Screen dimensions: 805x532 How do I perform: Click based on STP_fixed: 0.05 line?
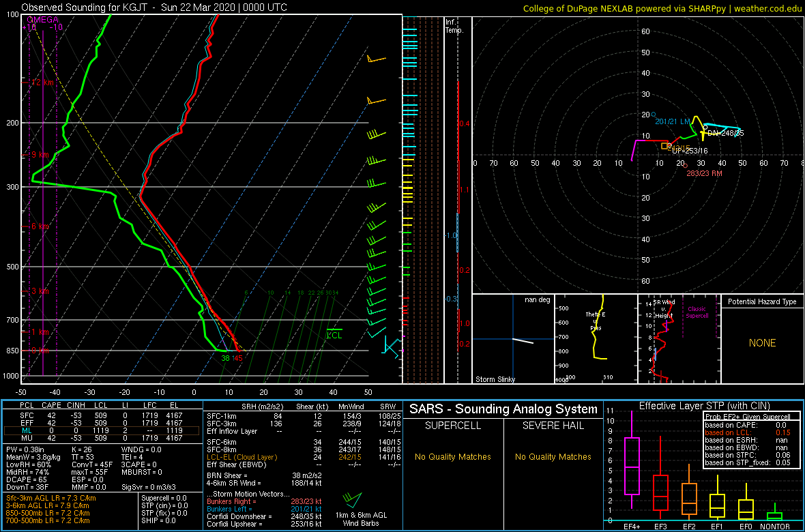pos(749,463)
